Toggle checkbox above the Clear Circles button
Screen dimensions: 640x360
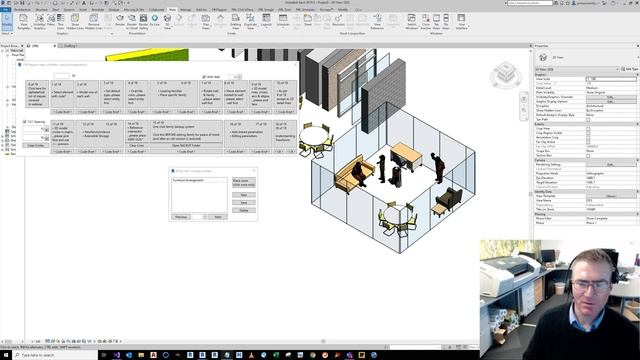(24, 122)
